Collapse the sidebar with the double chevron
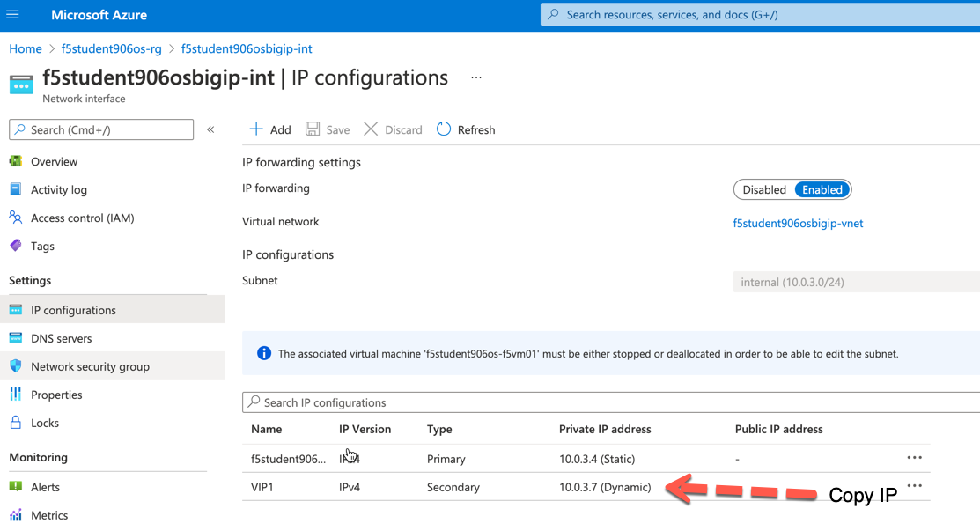Viewport: 980px width, 531px height. point(210,129)
